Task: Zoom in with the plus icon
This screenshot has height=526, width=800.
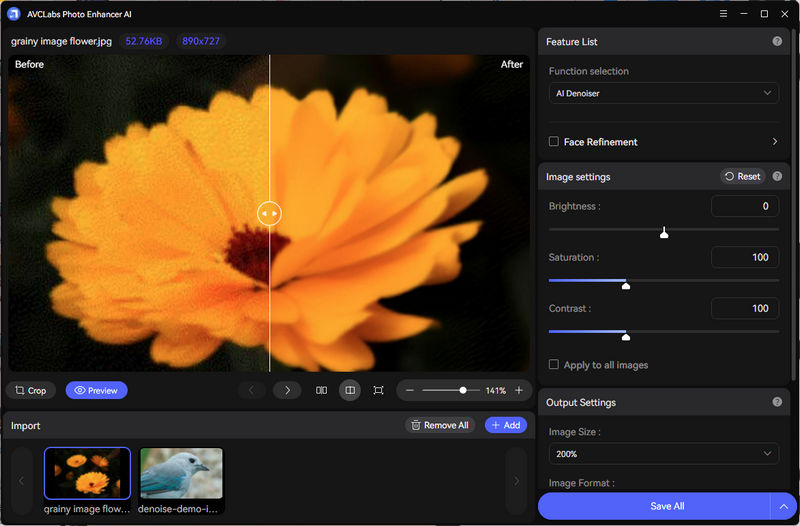Action: click(x=518, y=390)
